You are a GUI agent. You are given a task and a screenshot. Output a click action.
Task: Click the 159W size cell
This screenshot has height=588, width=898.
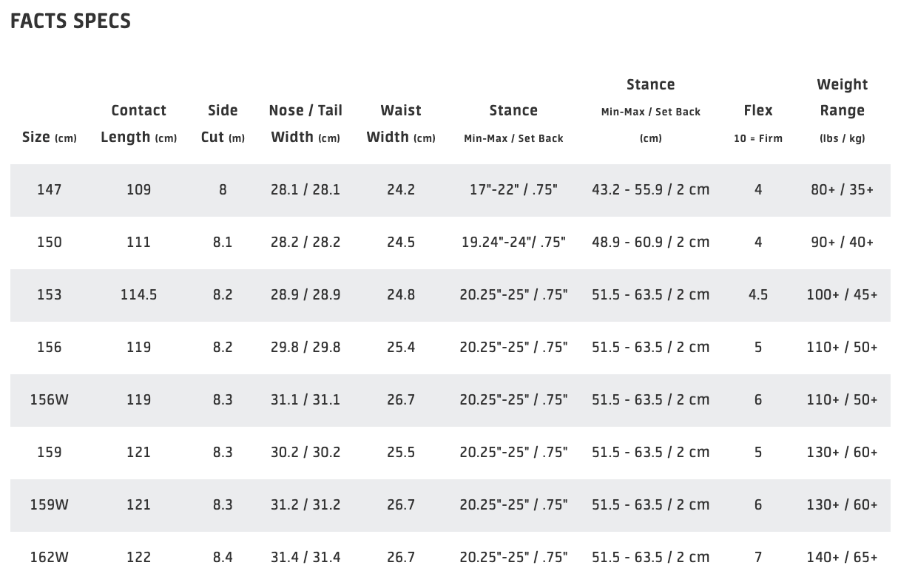coord(50,505)
